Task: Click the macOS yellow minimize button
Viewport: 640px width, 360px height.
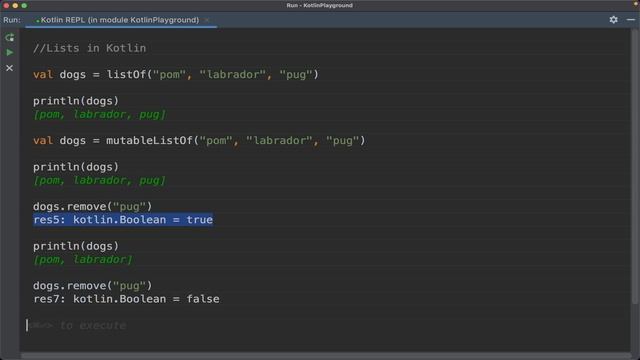Action: coord(15,5)
